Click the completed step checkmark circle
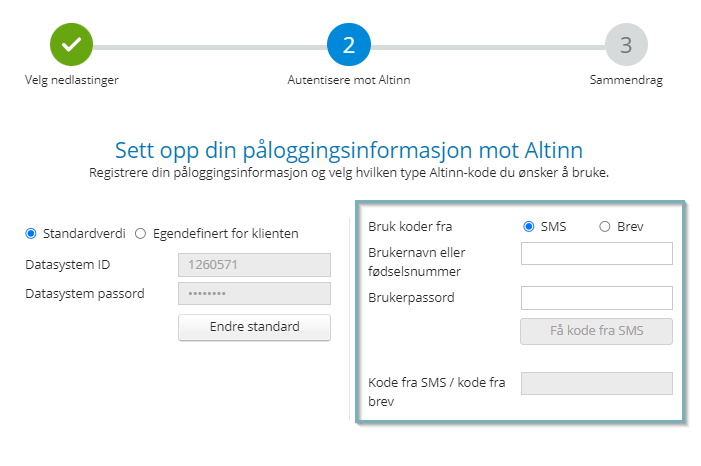The height and width of the screenshot is (466, 701). [71, 44]
